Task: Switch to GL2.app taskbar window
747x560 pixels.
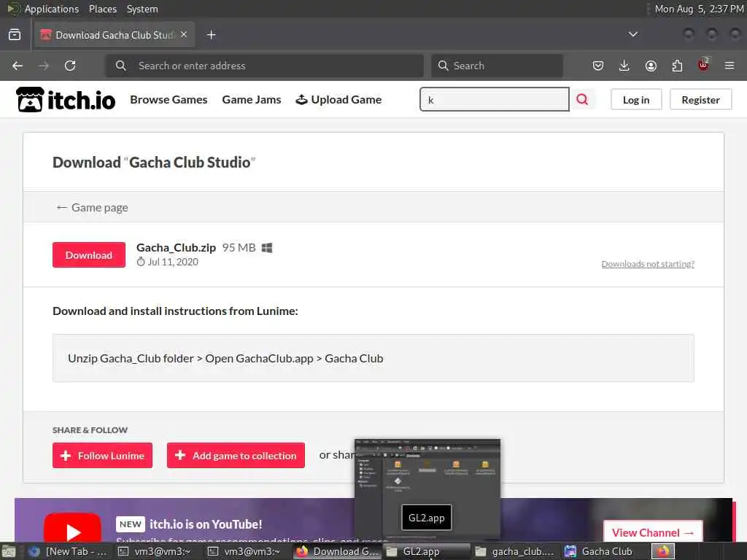Action: [x=427, y=551]
